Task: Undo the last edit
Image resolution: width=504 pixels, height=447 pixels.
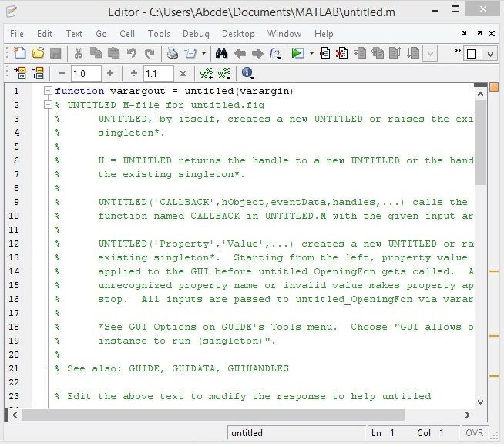Action: pos(132,53)
